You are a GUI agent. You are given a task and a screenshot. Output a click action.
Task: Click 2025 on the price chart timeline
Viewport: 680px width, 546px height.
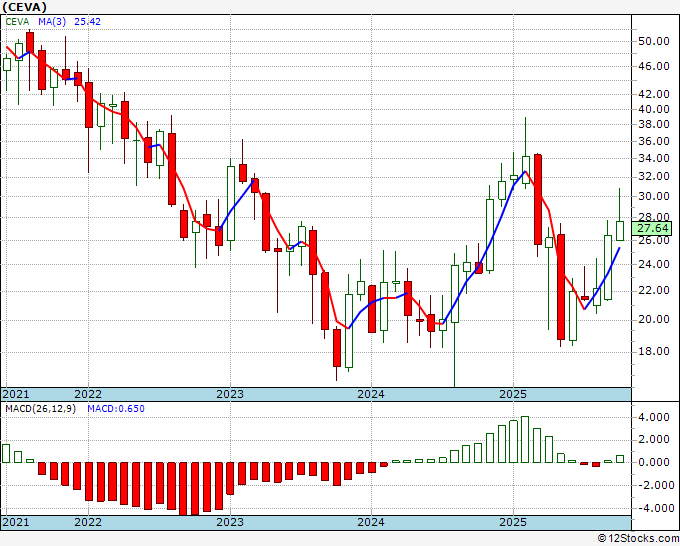(513, 394)
